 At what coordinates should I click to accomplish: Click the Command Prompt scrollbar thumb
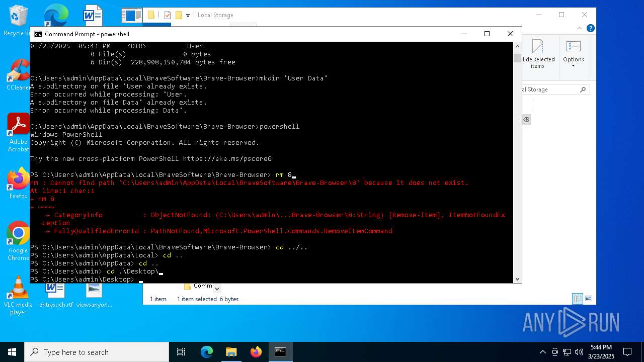tap(517, 58)
